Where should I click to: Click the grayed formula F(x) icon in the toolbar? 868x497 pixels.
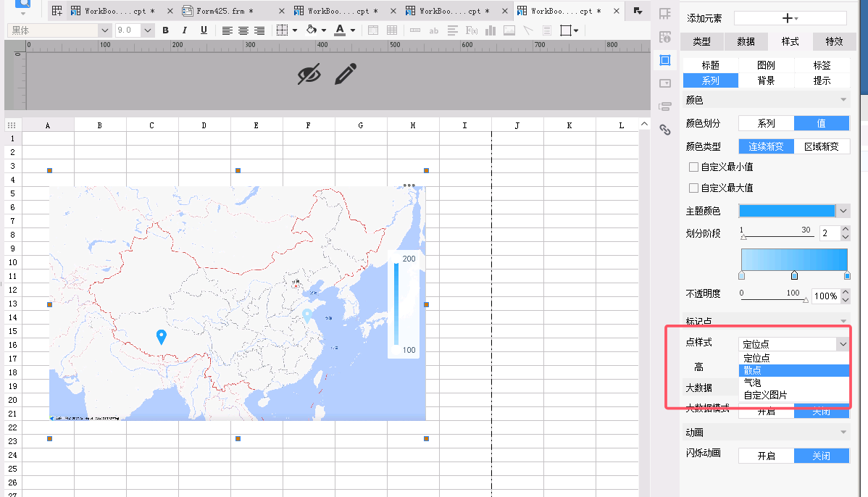point(472,30)
